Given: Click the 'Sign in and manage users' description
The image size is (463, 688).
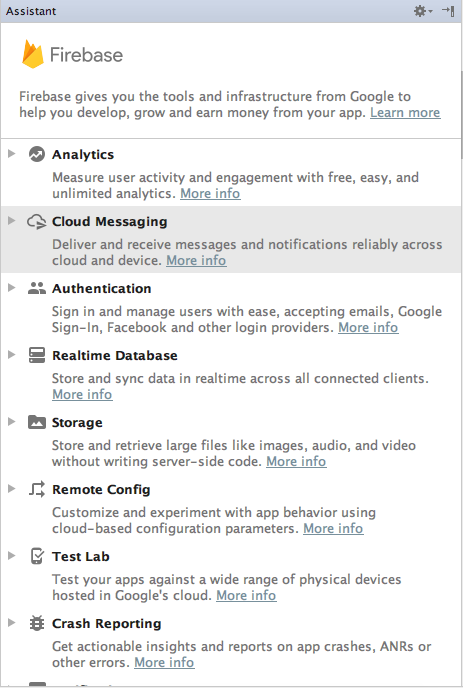Looking at the screenshot, I should coord(247,319).
